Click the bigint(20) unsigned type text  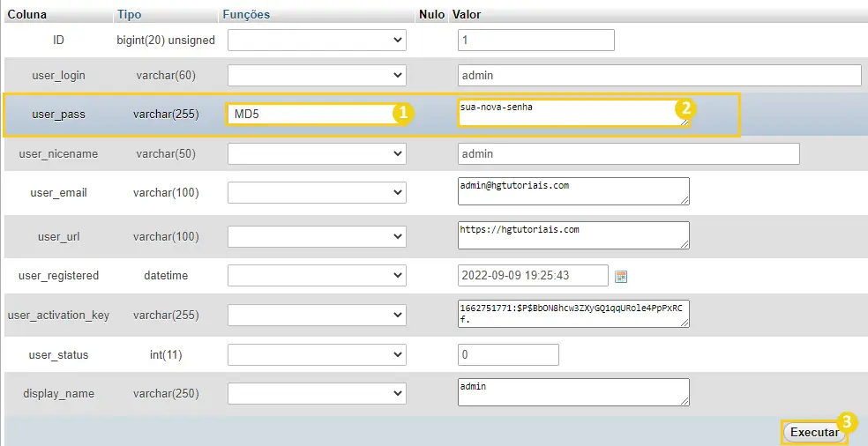point(166,40)
